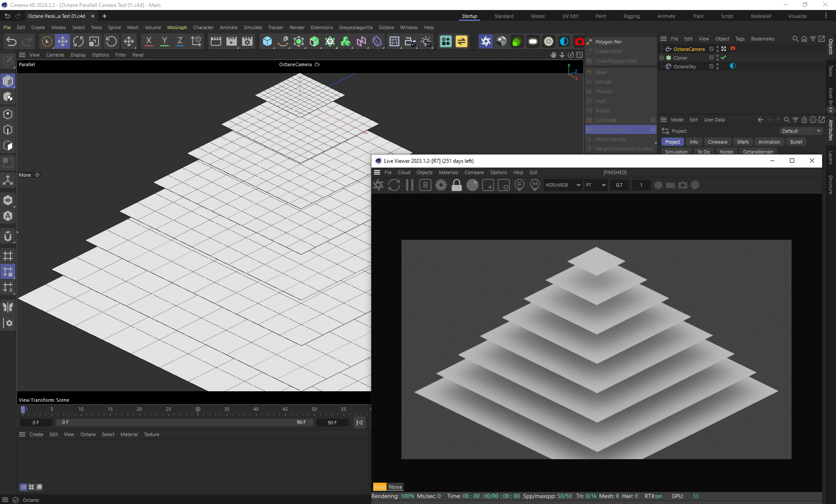Open Live Viewer render settings gear

441,185
